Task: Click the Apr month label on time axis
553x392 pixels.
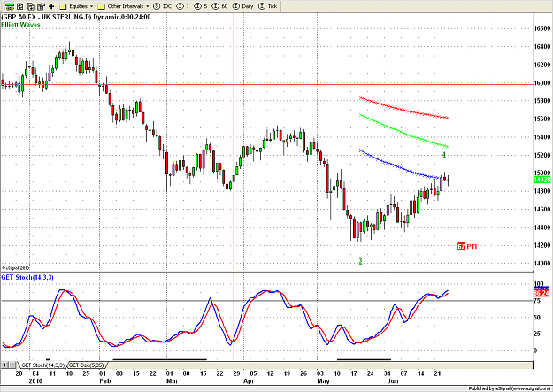Action: 249,381
